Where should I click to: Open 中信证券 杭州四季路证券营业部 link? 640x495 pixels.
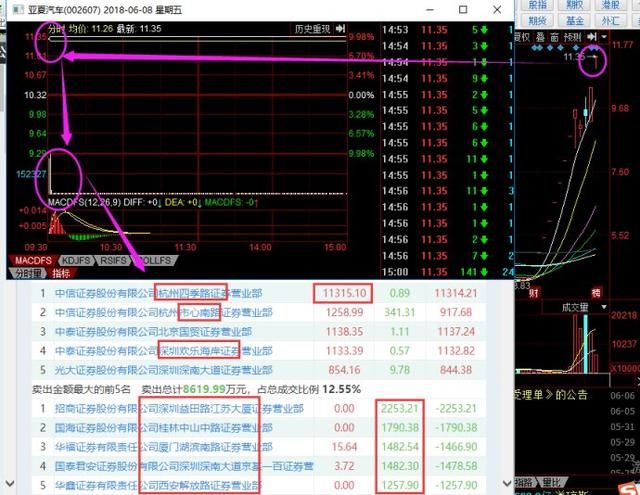(158, 293)
